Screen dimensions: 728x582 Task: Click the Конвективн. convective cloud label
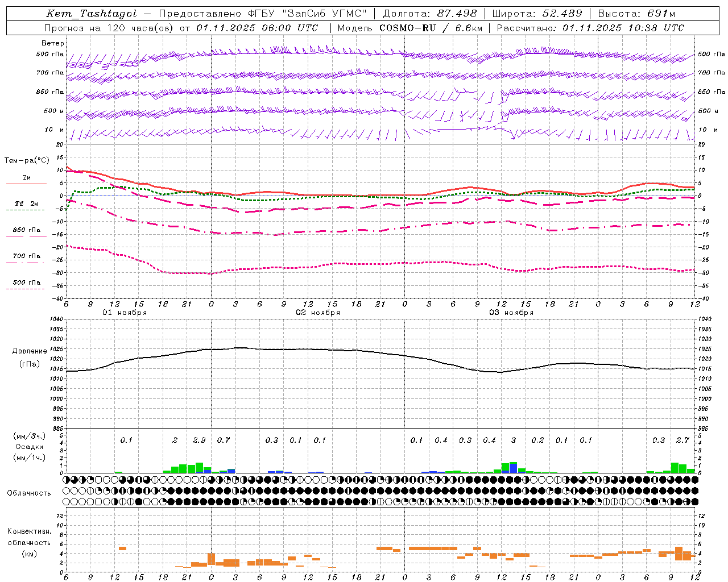tap(29, 531)
